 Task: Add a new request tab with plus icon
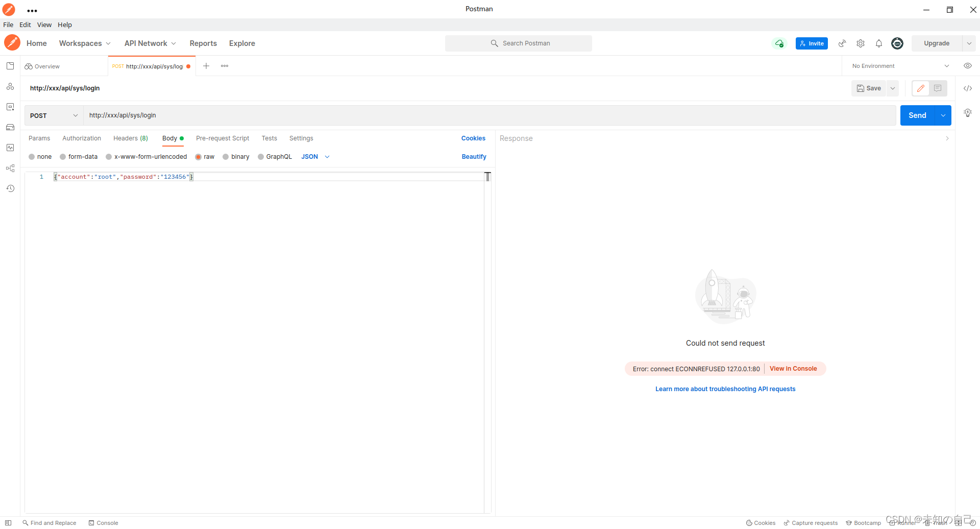[206, 66]
